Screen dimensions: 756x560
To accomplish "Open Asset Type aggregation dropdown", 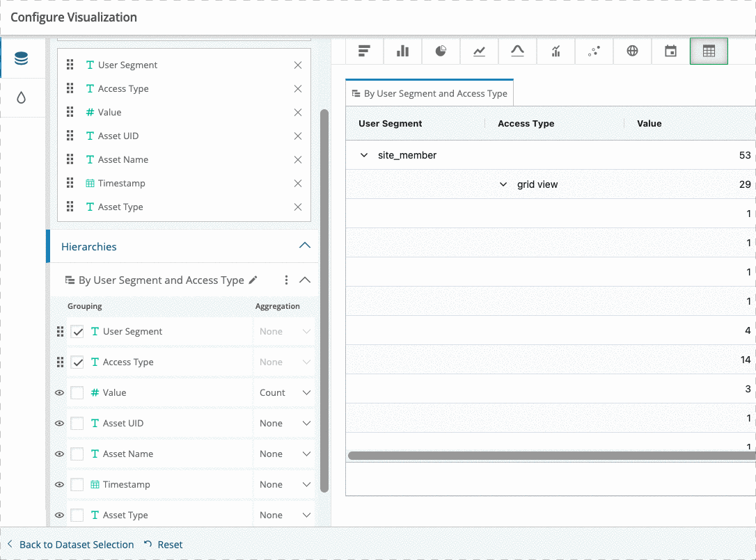I will coord(285,515).
